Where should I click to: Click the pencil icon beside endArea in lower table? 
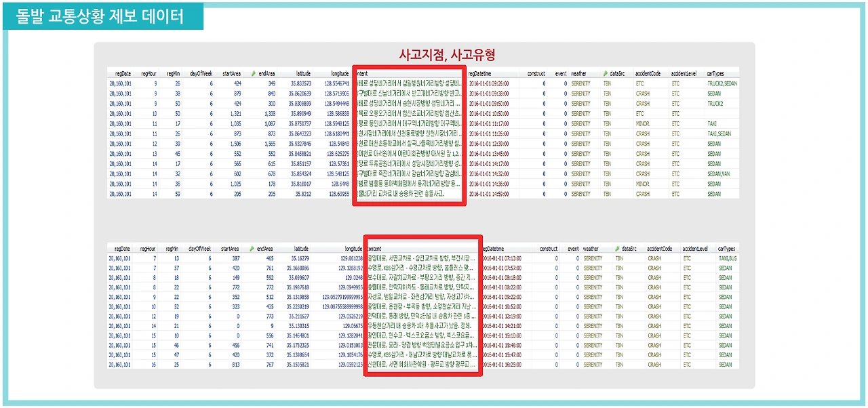click(x=252, y=249)
